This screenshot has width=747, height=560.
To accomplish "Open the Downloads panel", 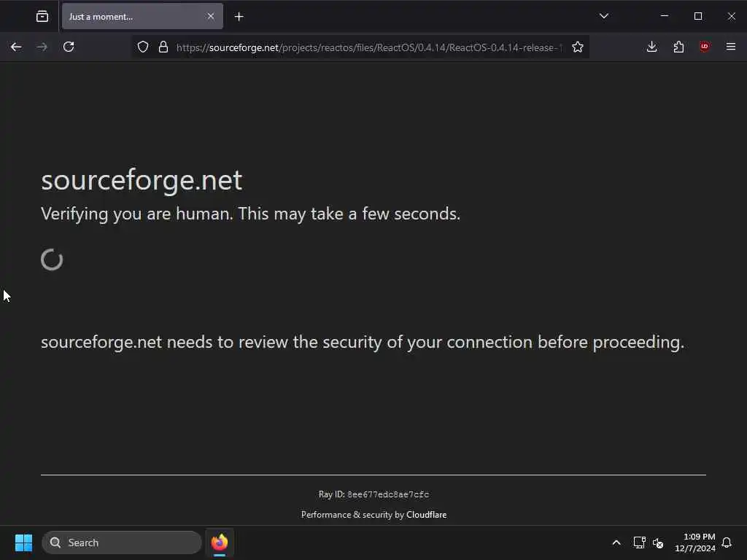I will click(x=651, y=47).
